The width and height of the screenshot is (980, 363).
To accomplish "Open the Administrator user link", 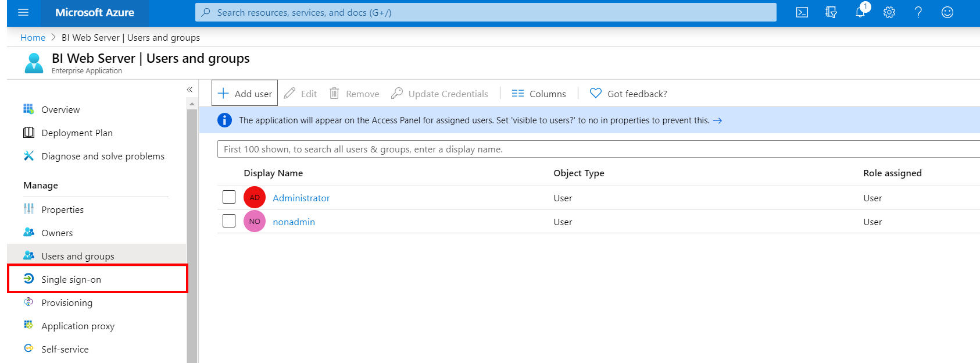I will coord(301,198).
